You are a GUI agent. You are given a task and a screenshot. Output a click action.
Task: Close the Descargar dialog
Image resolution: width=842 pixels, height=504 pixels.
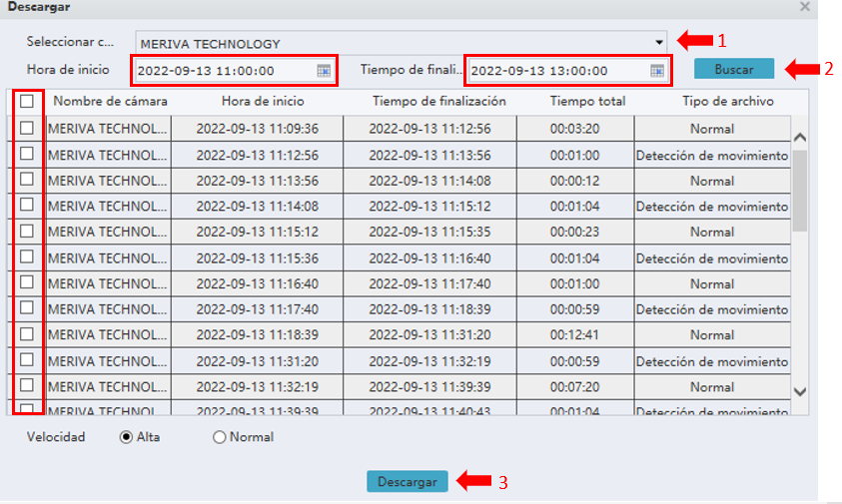(x=805, y=7)
